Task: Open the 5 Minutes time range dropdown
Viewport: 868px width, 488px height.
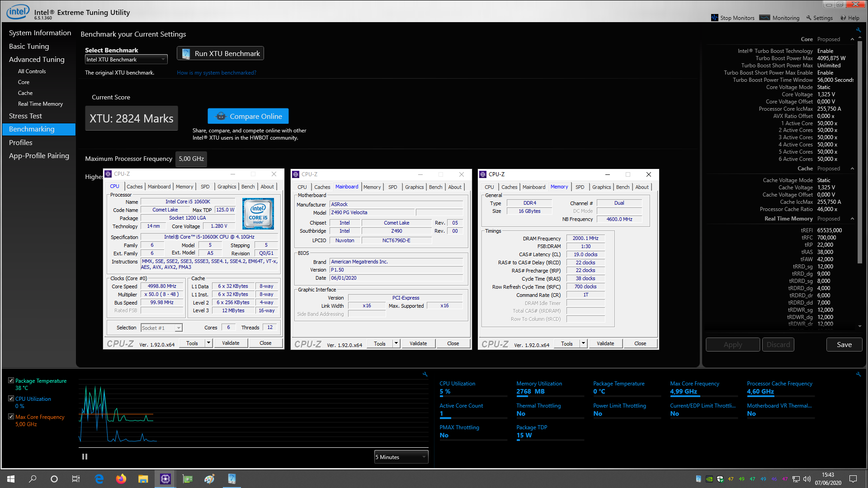Action: [401, 457]
